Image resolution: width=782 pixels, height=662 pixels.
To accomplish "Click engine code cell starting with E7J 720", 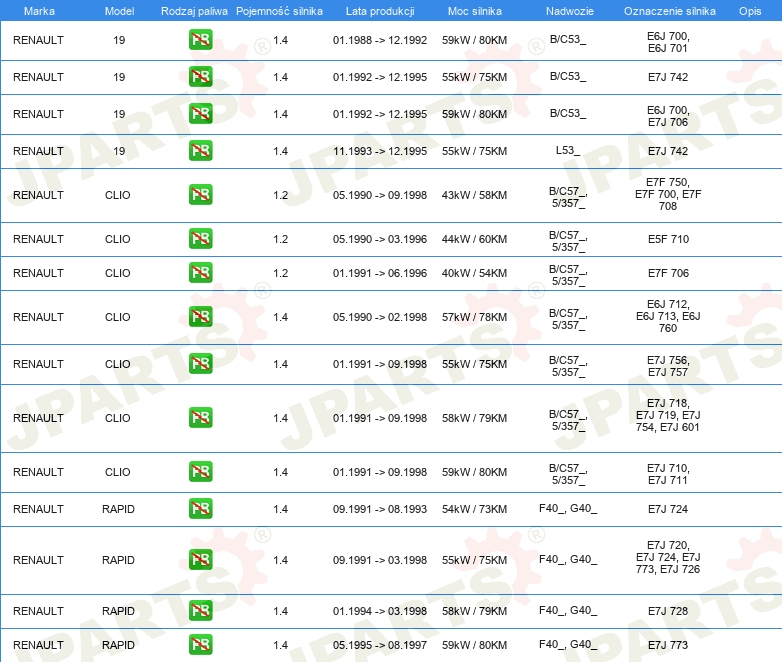I will 668,557.
